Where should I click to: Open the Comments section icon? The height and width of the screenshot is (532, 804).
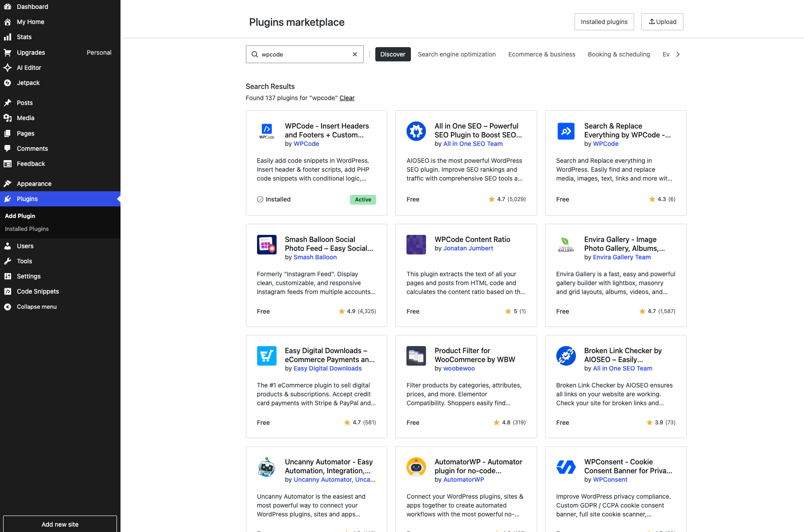click(8, 149)
